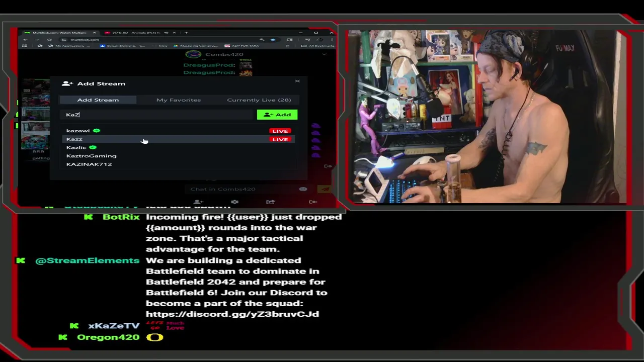The width and height of the screenshot is (644, 362).
Task: Switch to My Favorites tab
Action: point(178,100)
